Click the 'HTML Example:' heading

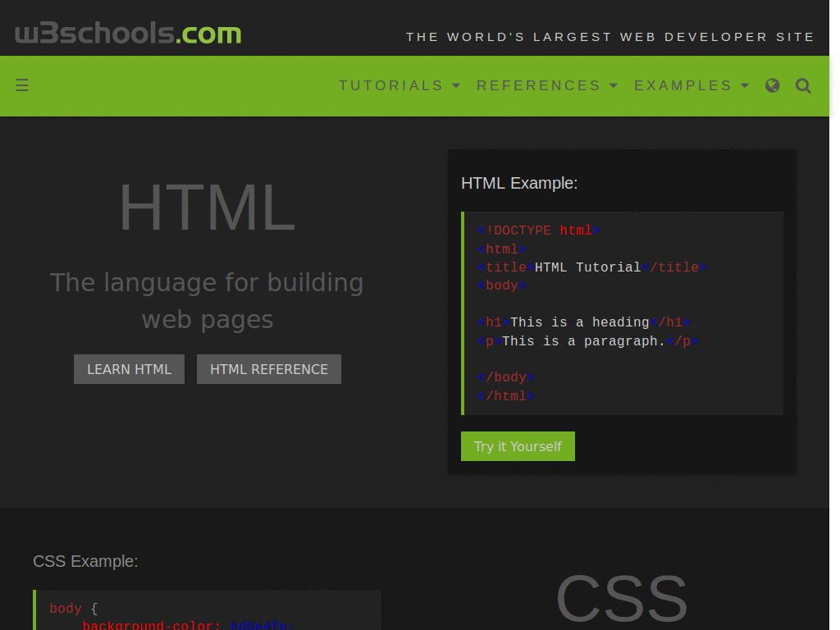(x=519, y=183)
